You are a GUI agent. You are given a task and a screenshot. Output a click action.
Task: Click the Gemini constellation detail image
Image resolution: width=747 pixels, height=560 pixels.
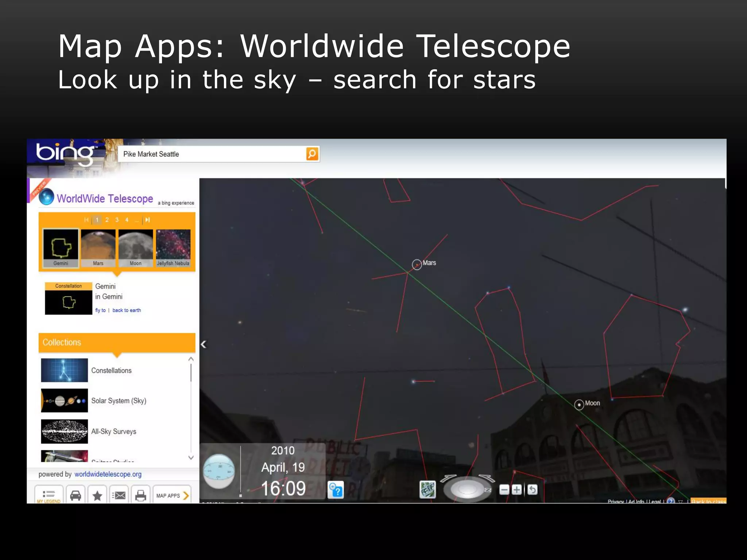[x=69, y=302]
